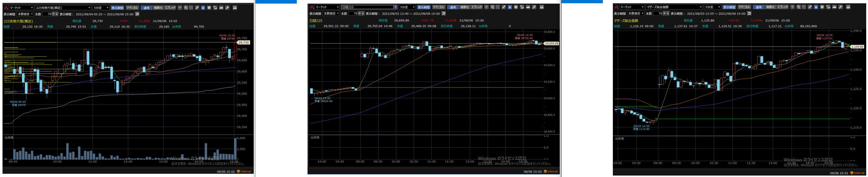
Task: Toggle the yen price display in 225先物大阪 chart
Action: [x=203, y=7]
